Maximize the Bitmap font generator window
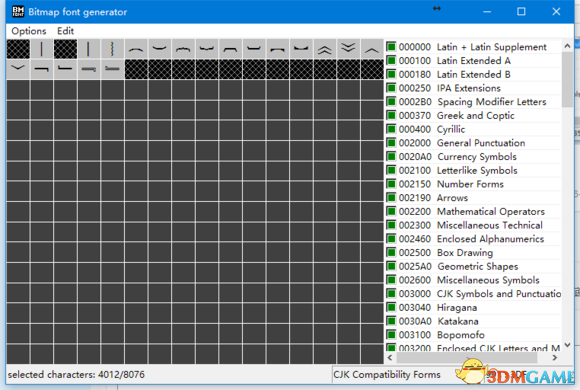Viewport: 580px width, 390px height. tap(521, 12)
